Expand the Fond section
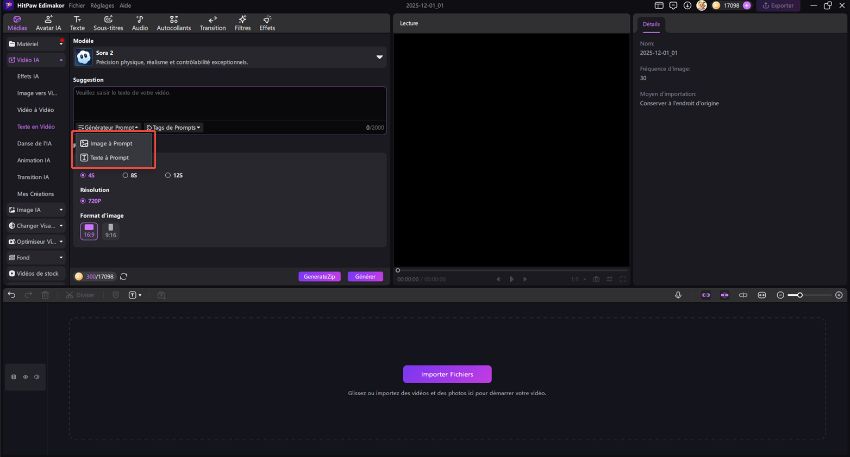Image resolution: width=850 pixels, height=457 pixels. 36,258
